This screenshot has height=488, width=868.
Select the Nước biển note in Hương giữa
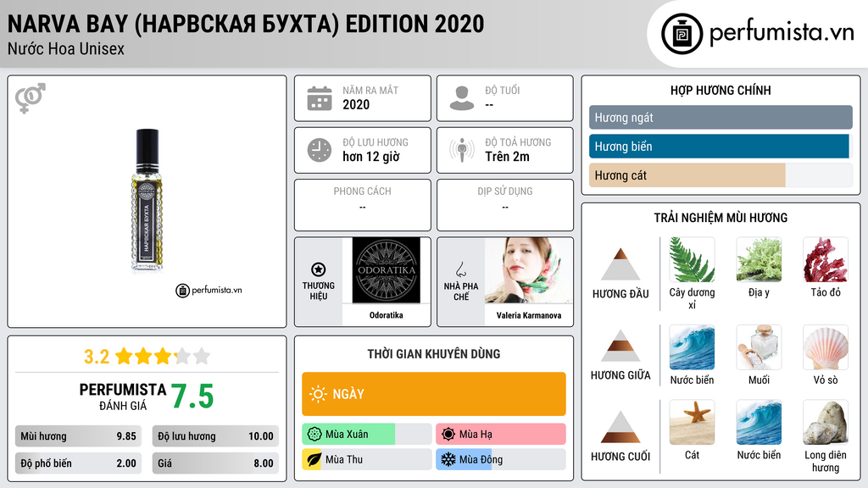(692, 347)
